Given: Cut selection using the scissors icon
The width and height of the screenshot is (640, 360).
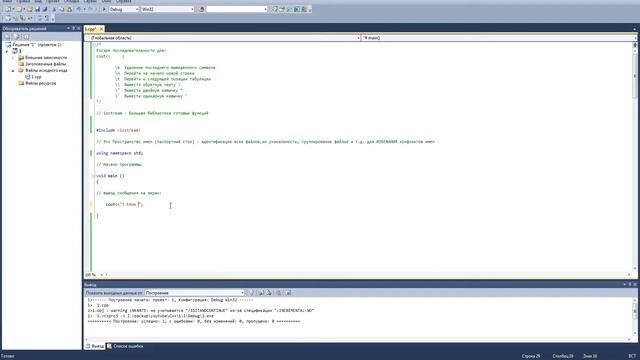Looking at the screenshot, I should (54, 9).
